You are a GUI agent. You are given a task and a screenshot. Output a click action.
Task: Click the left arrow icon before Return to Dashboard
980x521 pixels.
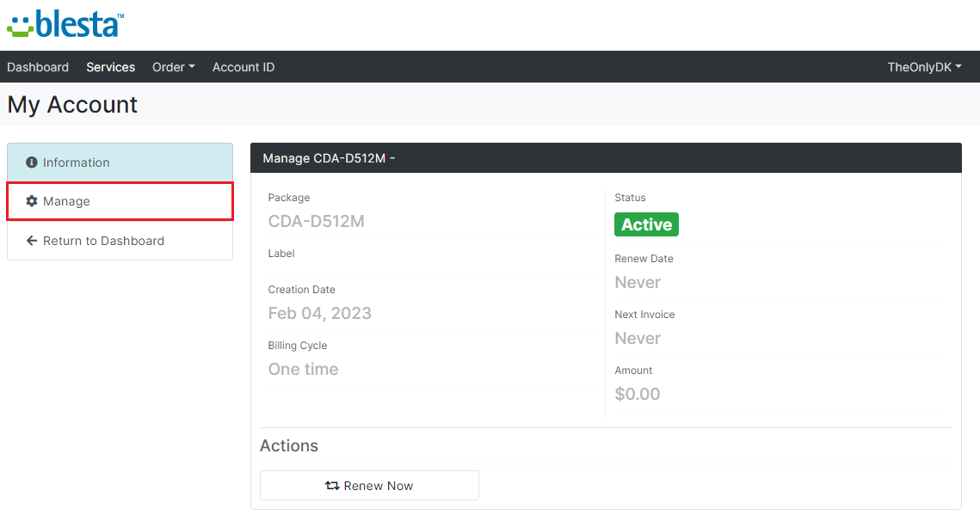click(x=32, y=241)
